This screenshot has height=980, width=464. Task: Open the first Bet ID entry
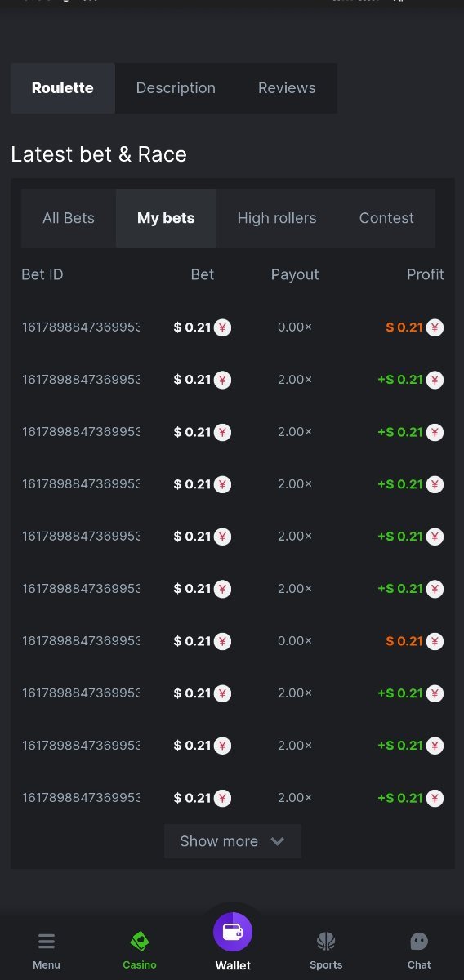[x=81, y=327]
